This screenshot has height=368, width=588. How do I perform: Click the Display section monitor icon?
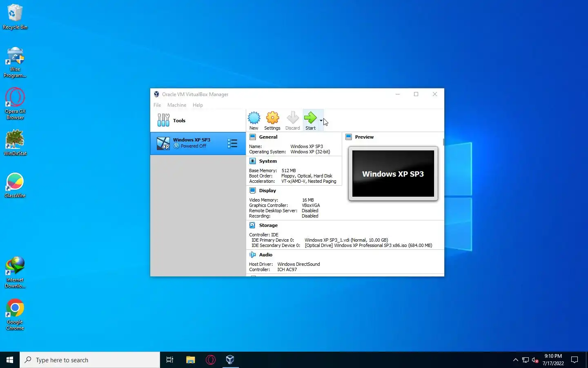point(253,191)
